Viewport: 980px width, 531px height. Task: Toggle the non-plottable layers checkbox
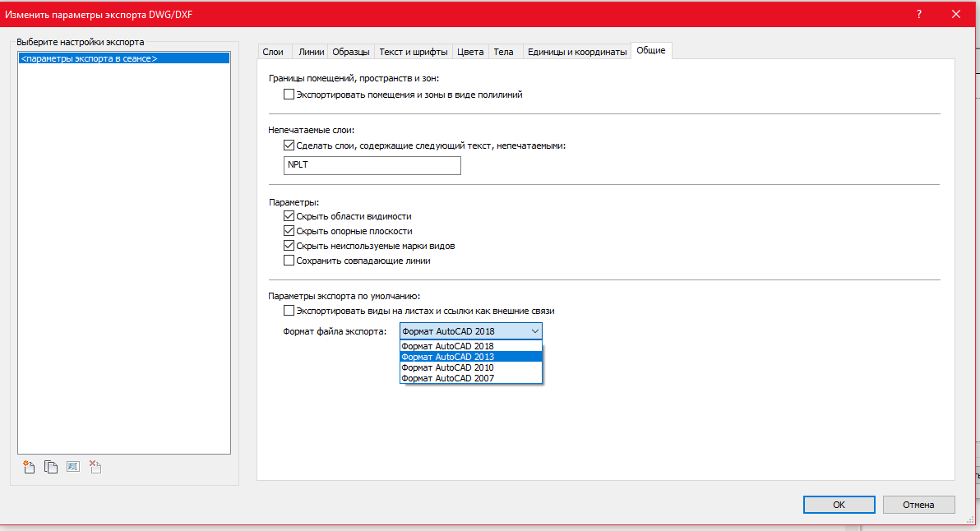(289, 145)
